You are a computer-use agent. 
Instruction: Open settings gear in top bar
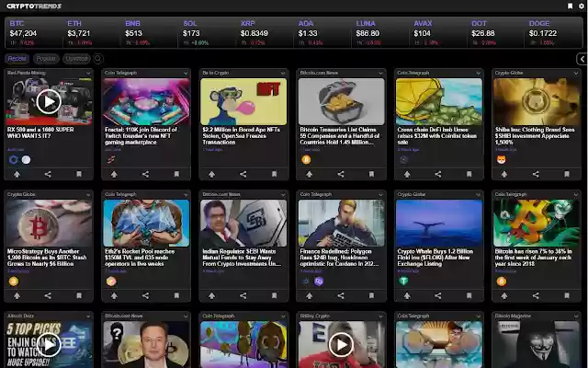[582, 6]
